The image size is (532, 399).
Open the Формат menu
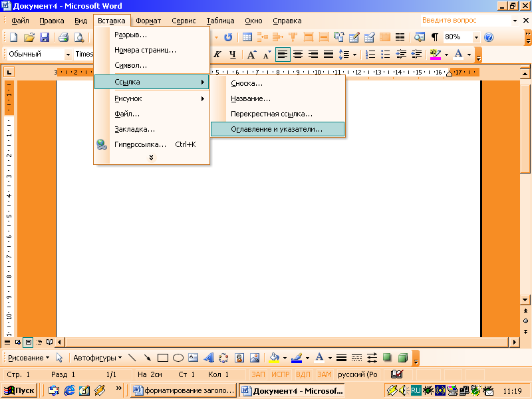pos(148,21)
